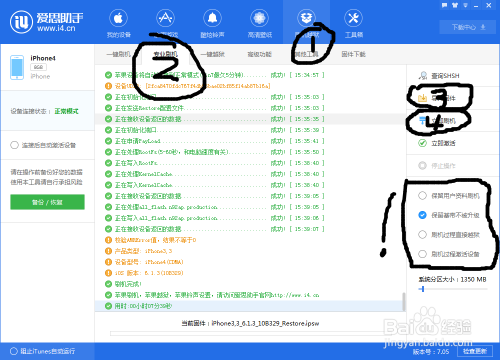Click the iPhone4 device name
This screenshot has width=500, height=360.
pyautogui.click(x=43, y=58)
